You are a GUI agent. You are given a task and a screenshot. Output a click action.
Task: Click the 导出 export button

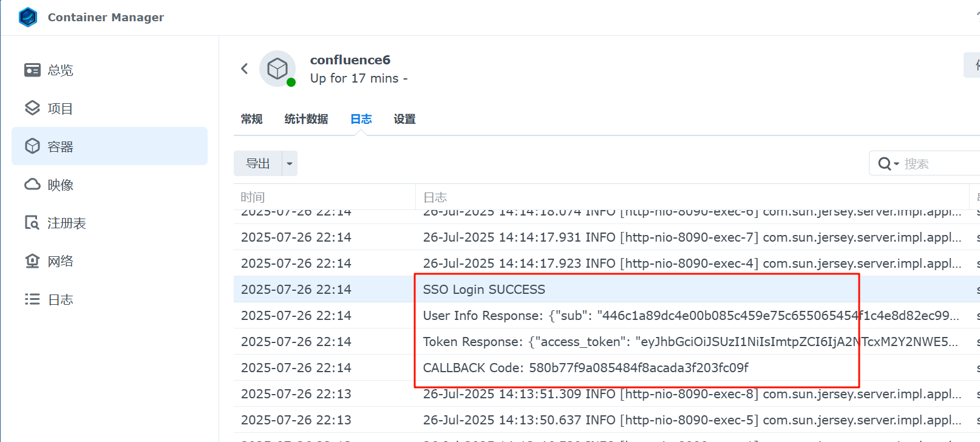258,163
